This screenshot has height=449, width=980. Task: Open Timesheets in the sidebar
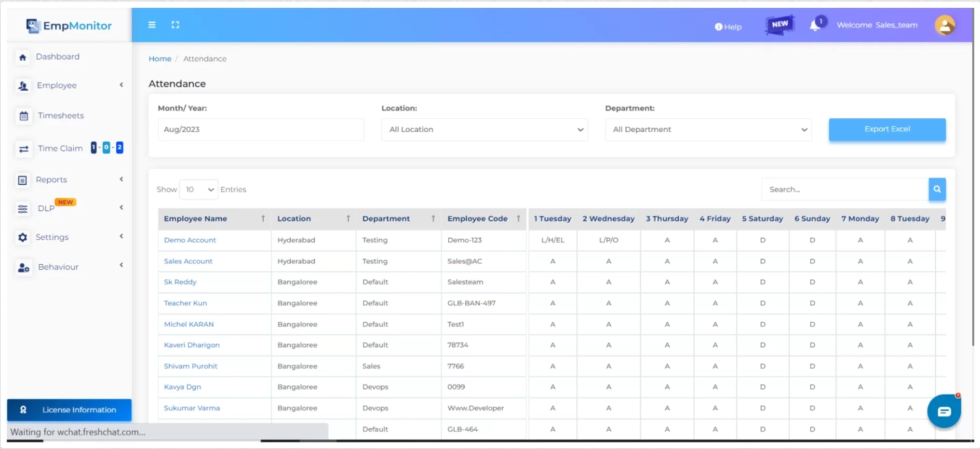click(61, 116)
